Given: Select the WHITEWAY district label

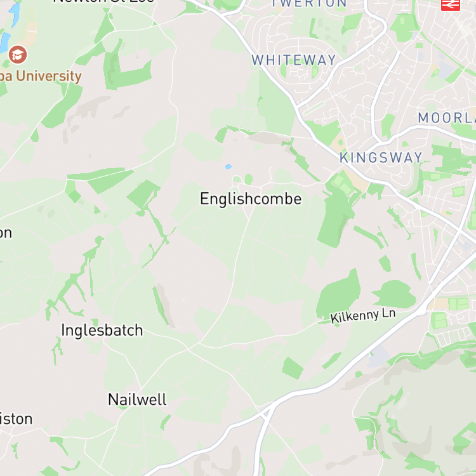Looking at the screenshot, I should click(294, 60).
